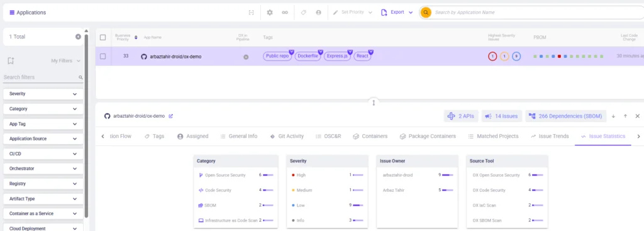Viewport: 644px width, 231px height.
Task: Click the Export file icon
Action: pos(384,13)
